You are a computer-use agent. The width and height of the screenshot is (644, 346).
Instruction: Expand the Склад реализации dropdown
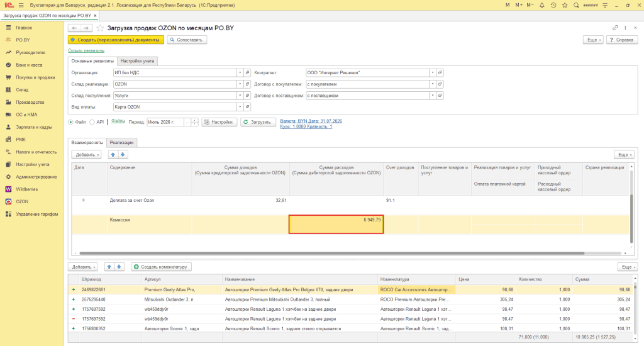coord(240,84)
